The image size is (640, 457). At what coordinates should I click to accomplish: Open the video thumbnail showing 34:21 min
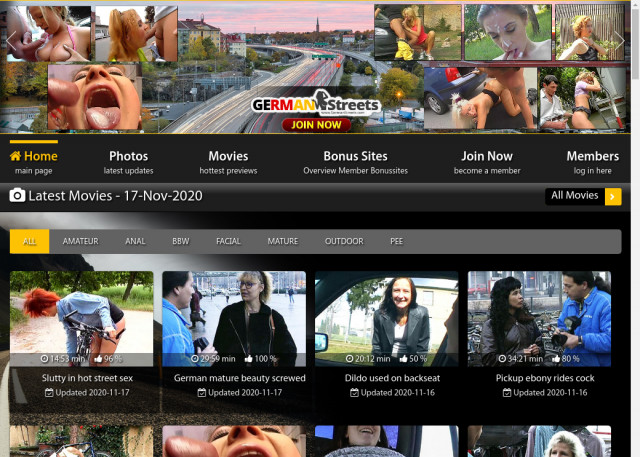click(539, 319)
